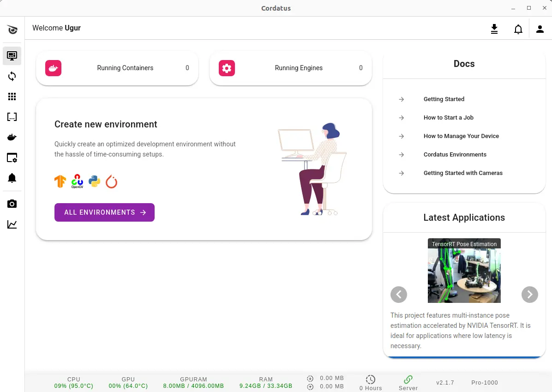Image resolution: width=552 pixels, height=392 pixels.
Task: Expand the Getting Started doc entry
Action: [x=444, y=99]
